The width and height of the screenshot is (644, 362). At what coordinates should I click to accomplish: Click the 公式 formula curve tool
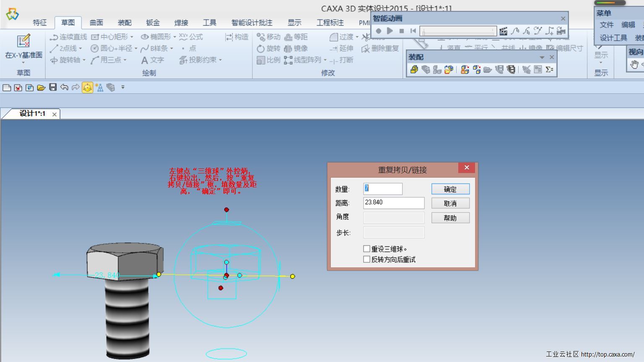191,37
